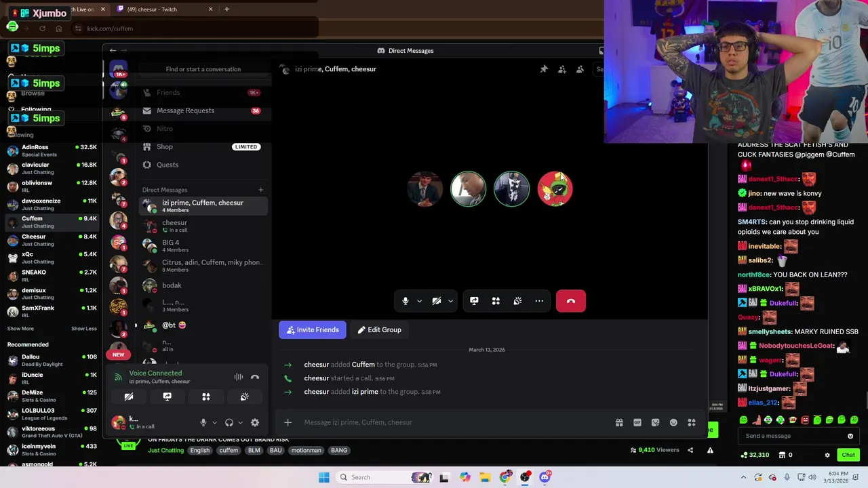Share your screen in the call controls

coord(474,301)
